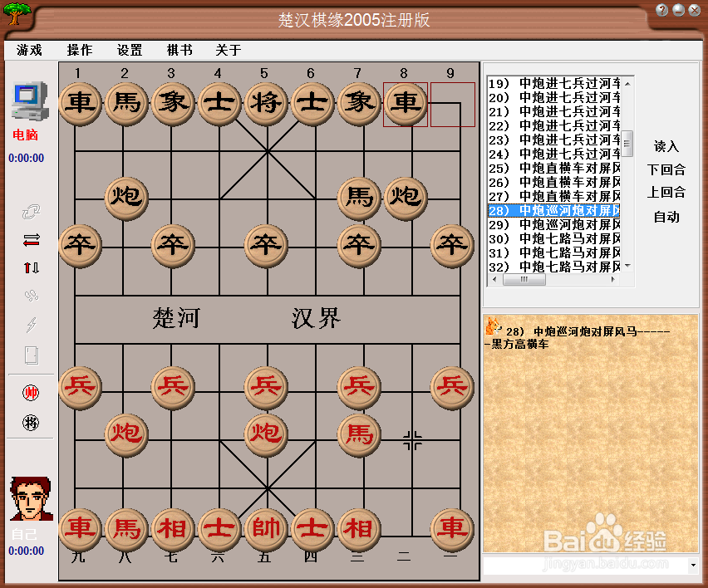Screen dimensions: 708x588
Task: Select opening list entry 19)
Action: tap(554, 84)
